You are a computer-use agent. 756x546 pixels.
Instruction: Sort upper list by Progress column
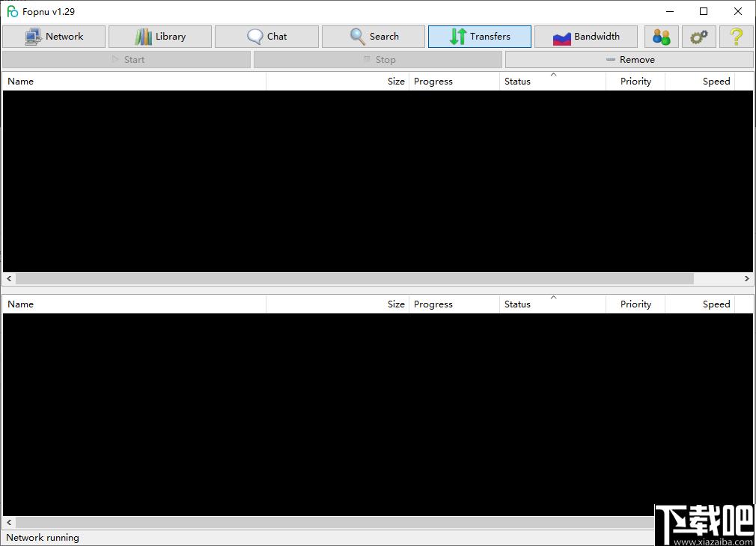point(454,82)
